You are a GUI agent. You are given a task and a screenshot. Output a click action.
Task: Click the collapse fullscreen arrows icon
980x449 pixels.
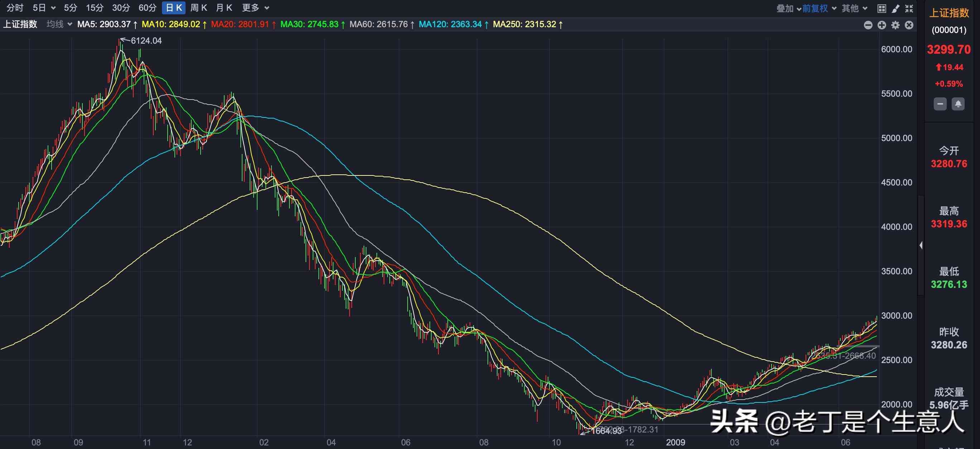point(909,8)
